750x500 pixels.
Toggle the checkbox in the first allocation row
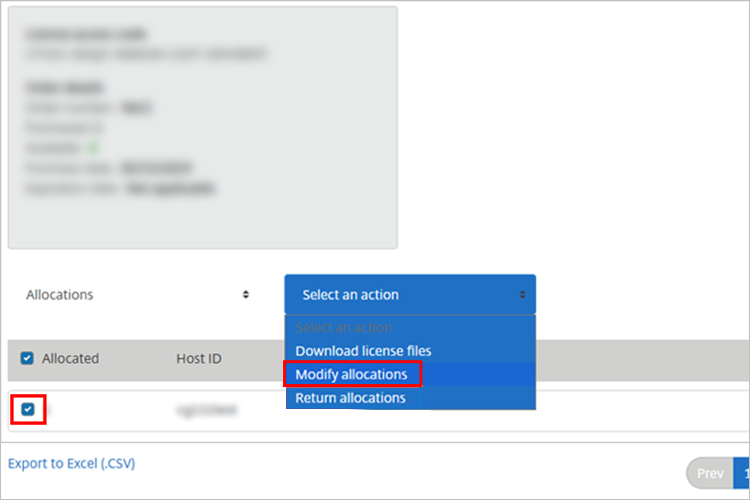pos(28,409)
